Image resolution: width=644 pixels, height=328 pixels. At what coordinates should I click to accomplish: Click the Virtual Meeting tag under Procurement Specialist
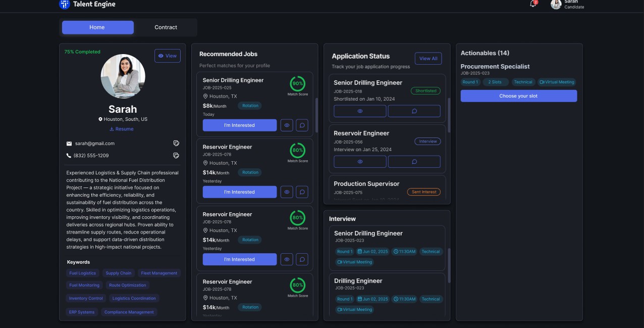point(557,82)
